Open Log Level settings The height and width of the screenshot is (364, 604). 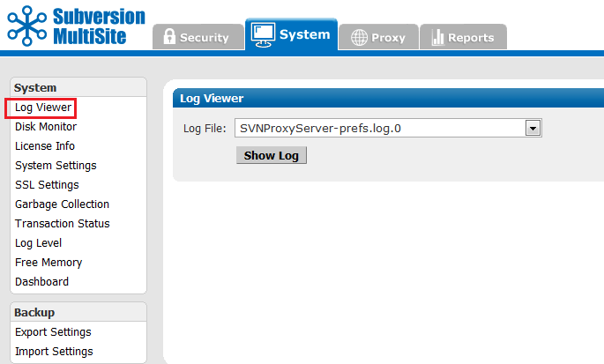[38, 243]
